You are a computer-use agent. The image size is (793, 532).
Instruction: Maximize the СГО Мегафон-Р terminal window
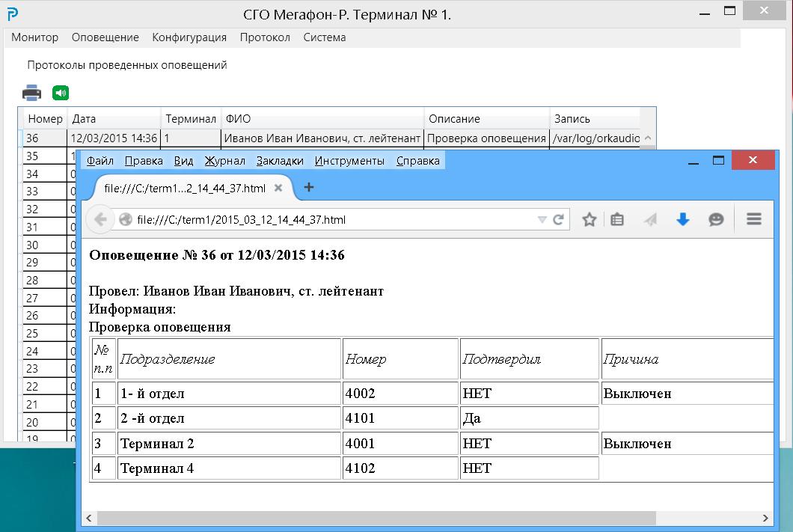click(x=729, y=10)
